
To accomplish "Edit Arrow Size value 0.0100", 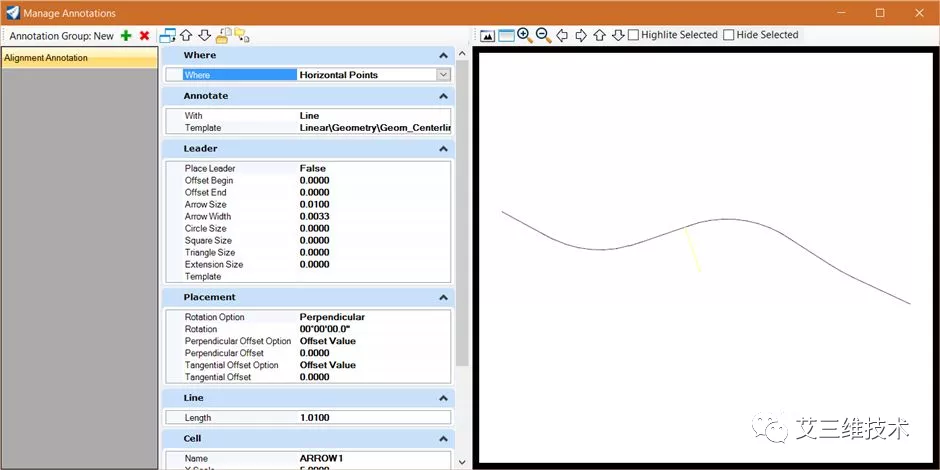I will tap(315, 204).
